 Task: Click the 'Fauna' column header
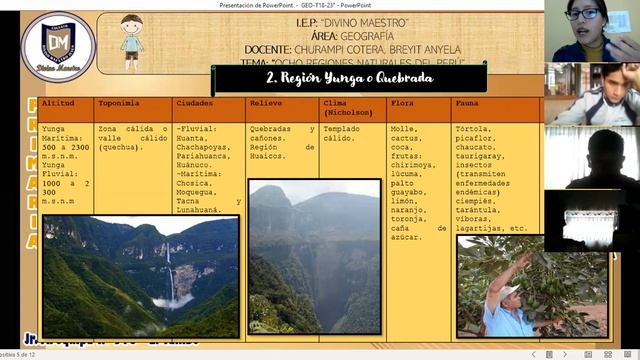496,109
